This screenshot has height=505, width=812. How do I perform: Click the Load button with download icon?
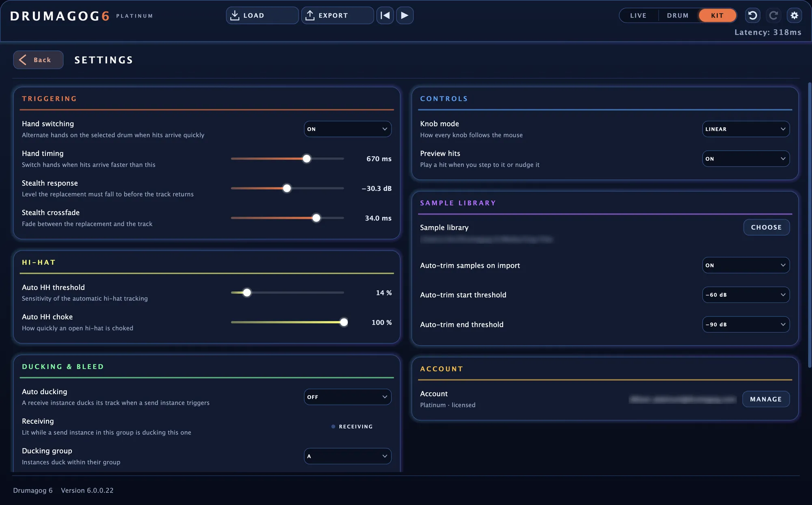coord(262,15)
